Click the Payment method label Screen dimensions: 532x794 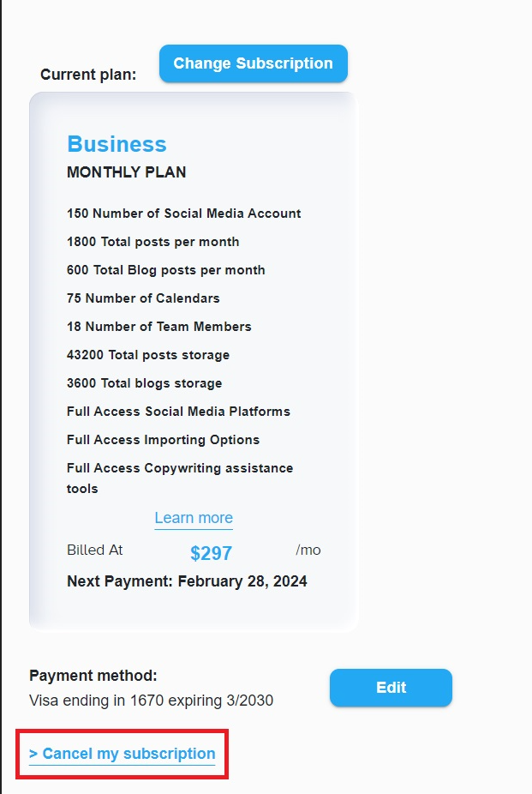coord(93,676)
